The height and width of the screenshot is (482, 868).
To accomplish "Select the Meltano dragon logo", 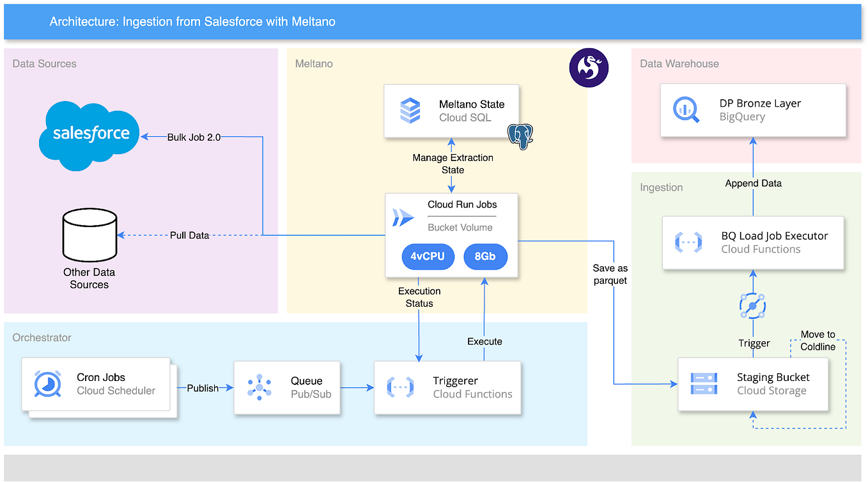I will click(x=589, y=67).
